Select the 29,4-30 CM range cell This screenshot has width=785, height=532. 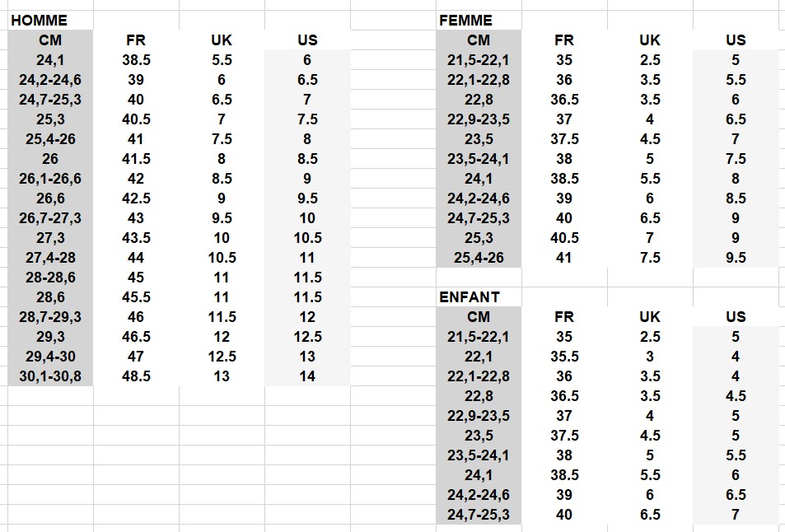[50, 357]
